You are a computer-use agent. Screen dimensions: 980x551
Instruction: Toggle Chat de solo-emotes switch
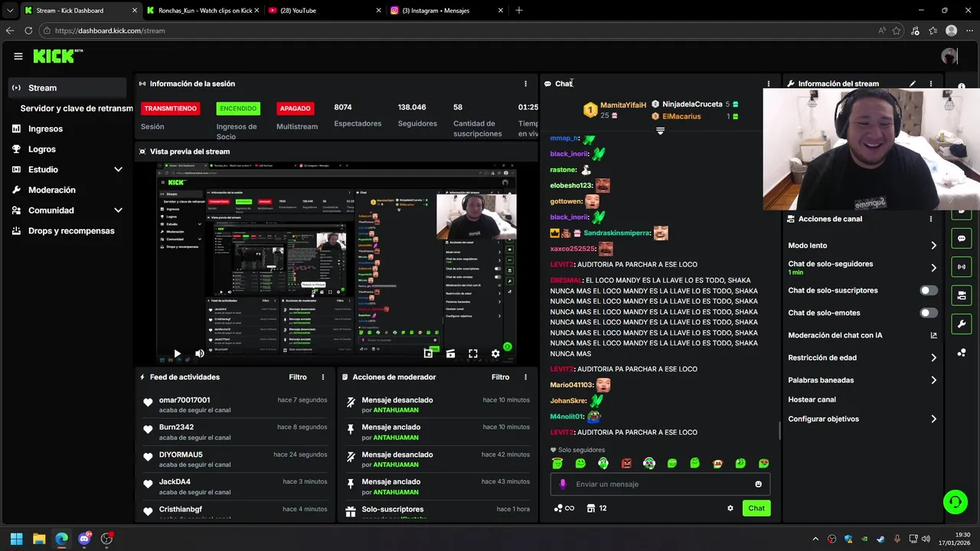tap(929, 312)
